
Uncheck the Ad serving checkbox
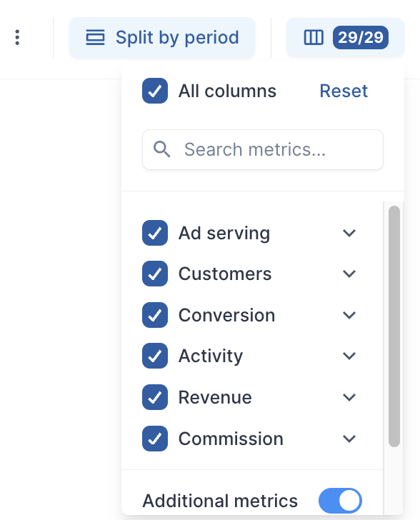click(x=155, y=233)
